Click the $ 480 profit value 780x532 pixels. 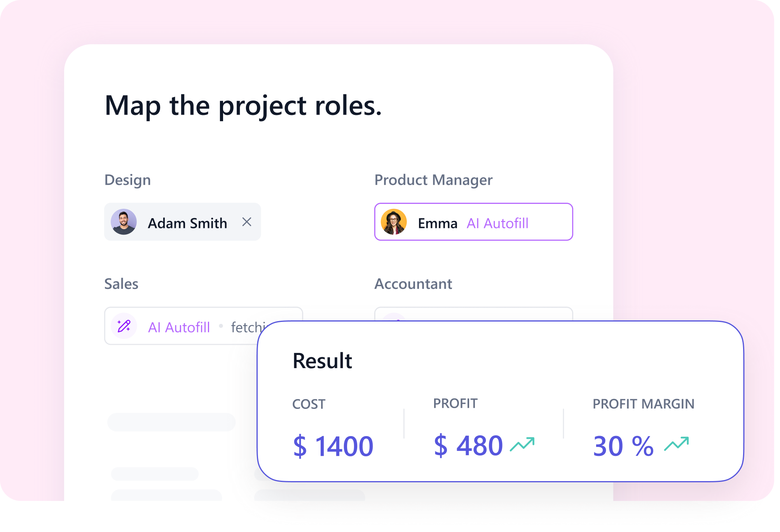[468, 445]
